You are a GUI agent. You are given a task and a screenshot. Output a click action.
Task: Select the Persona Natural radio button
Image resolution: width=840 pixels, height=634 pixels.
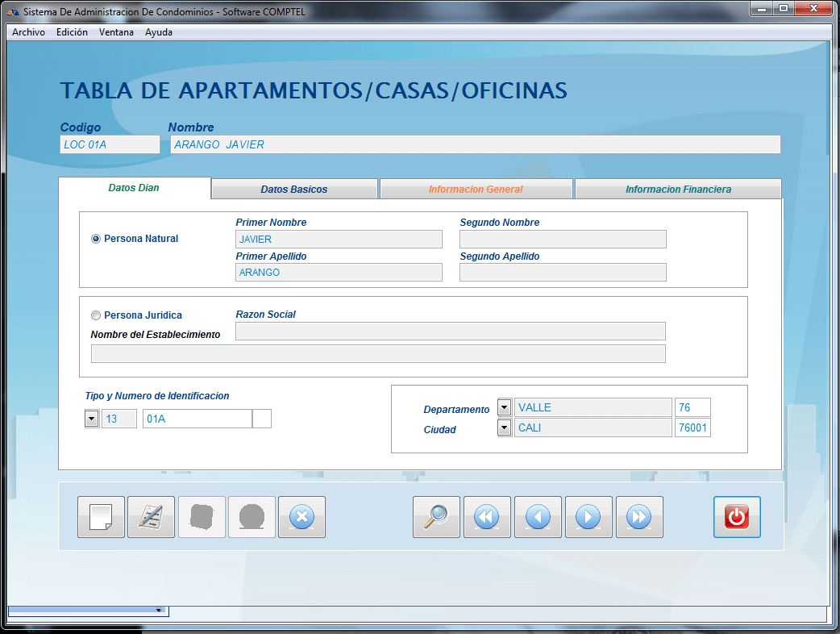tap(96, 239)
